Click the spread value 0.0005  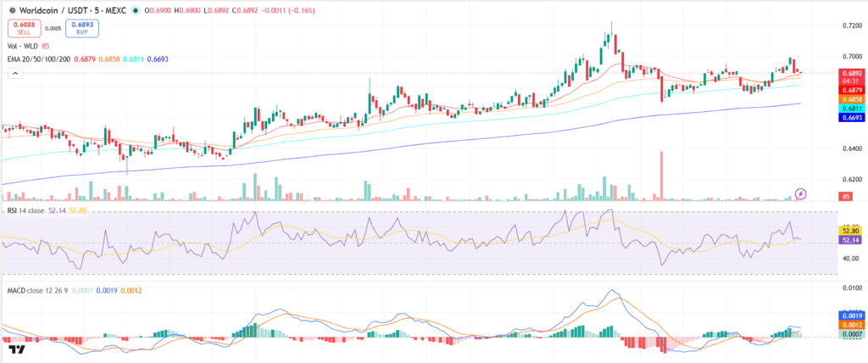pyautogui.click(x=53, y=28)
